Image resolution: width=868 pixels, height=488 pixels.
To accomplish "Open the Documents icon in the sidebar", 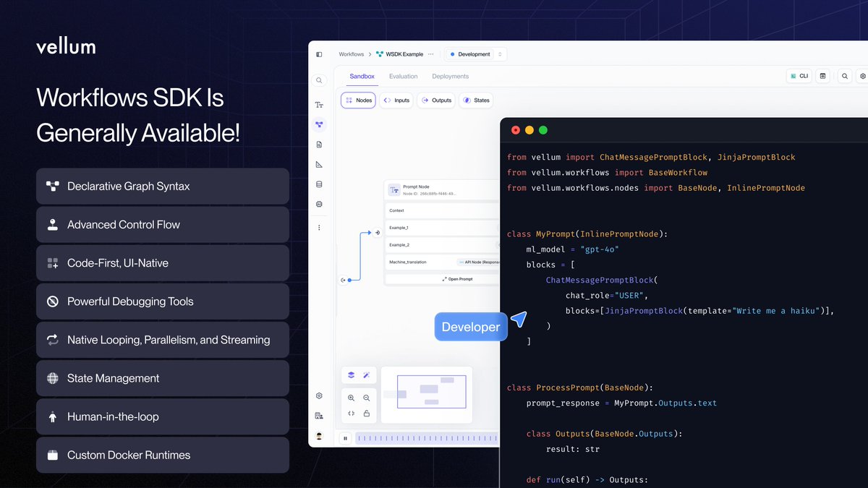I will 319,145.
